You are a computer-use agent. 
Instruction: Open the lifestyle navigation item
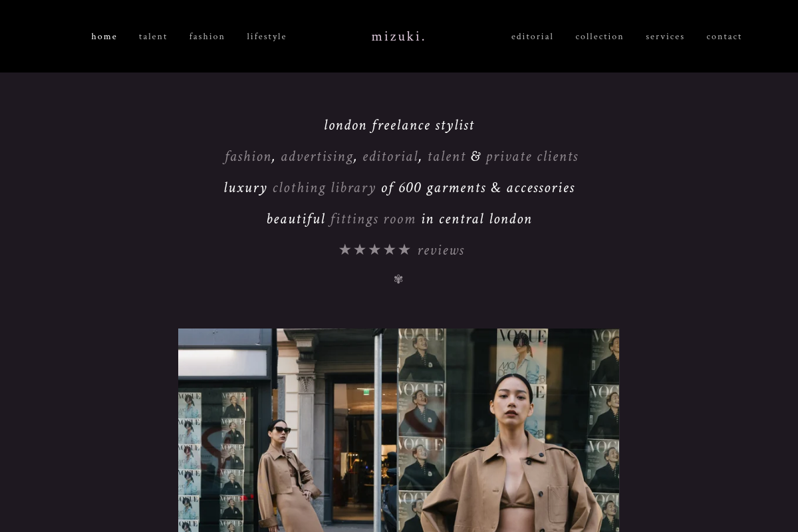(267, 37)
